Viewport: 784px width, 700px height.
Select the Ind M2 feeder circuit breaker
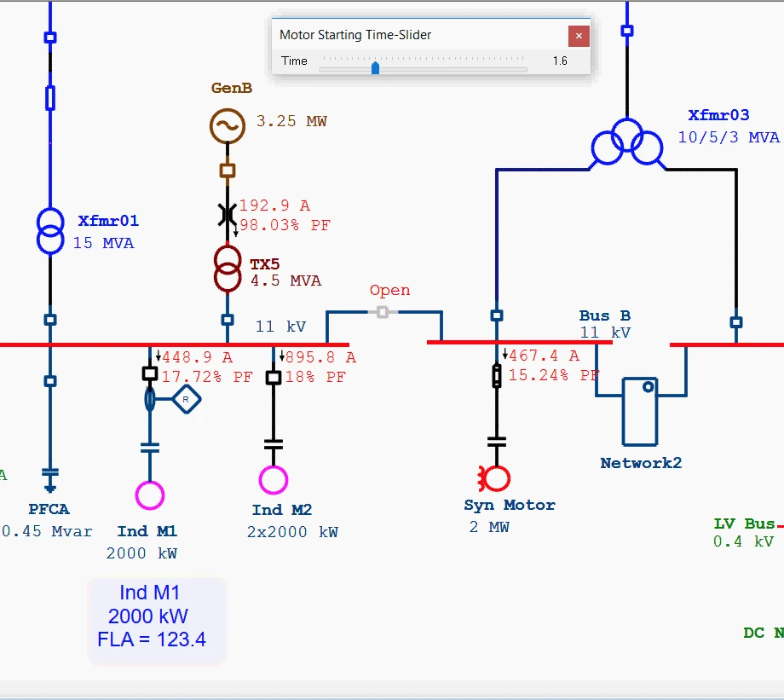coord(273,377)
